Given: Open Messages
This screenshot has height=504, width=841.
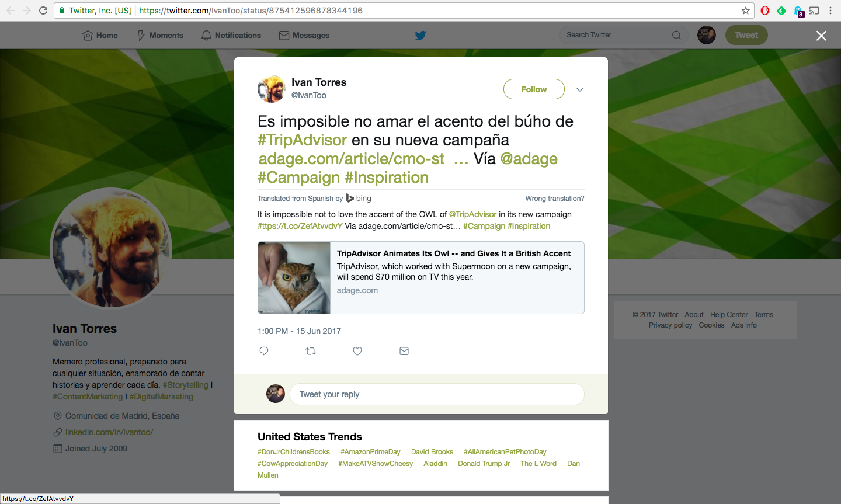Looking at the screenshot, I should [304, 35].
